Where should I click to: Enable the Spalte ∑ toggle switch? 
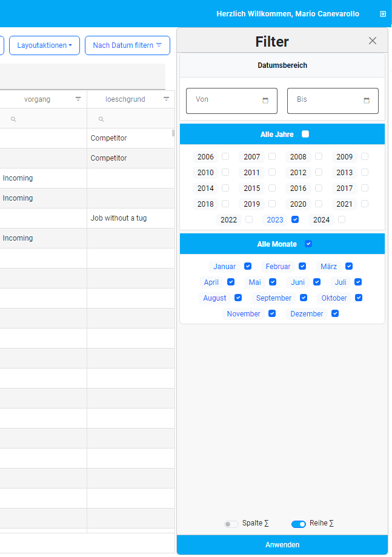231,524
